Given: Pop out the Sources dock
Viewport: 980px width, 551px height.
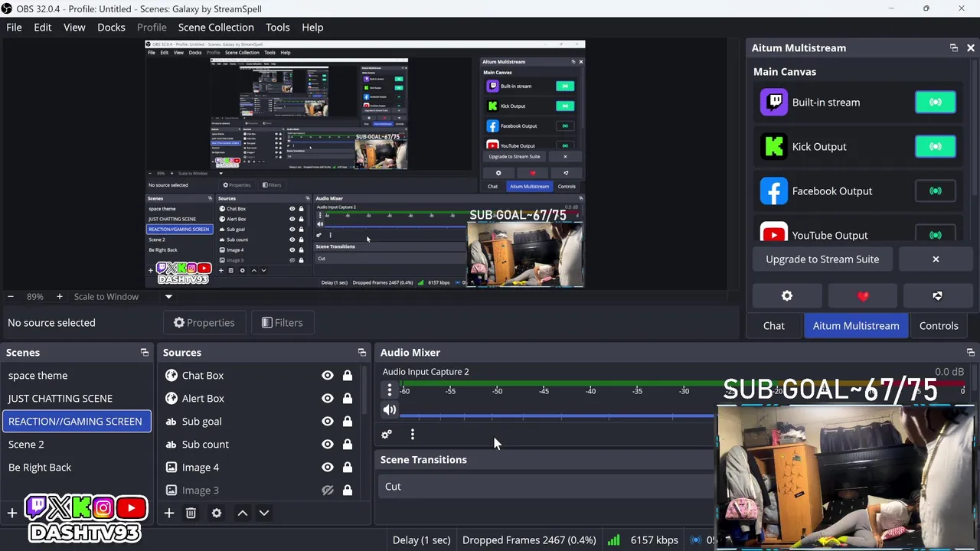Looking at the screenshot, I should 362,352.
